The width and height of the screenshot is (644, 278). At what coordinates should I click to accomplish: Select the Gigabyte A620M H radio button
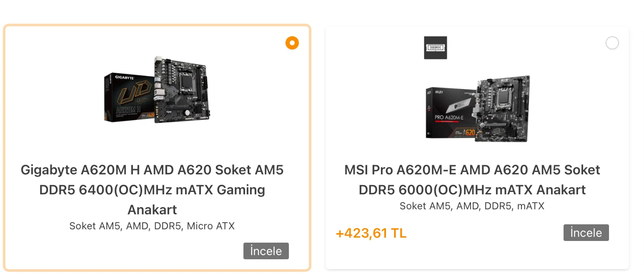point(292,43)
